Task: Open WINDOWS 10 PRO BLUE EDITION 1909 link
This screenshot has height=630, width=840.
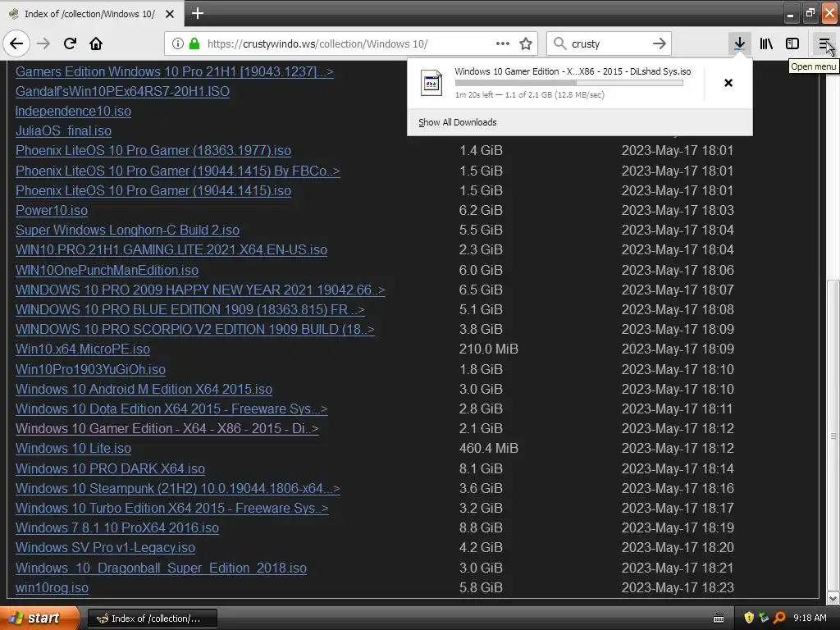Action: [190, 310]
